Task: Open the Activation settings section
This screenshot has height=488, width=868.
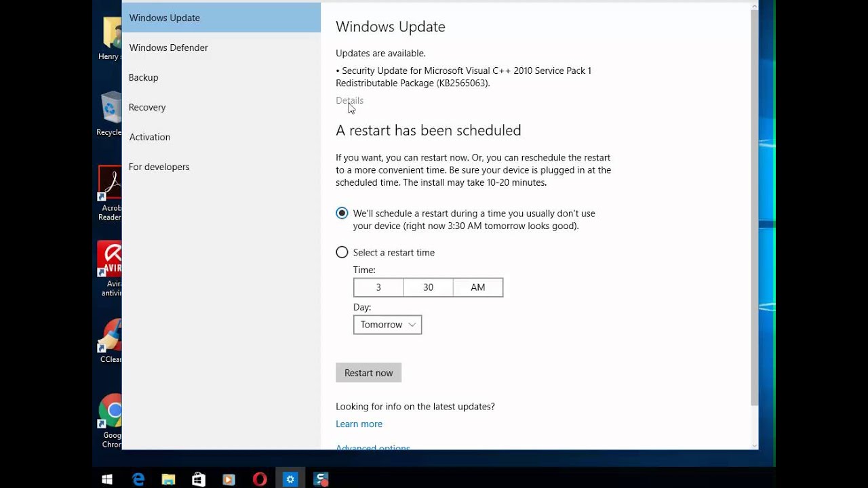Action: pyautogui.click(x=221, y=137)
